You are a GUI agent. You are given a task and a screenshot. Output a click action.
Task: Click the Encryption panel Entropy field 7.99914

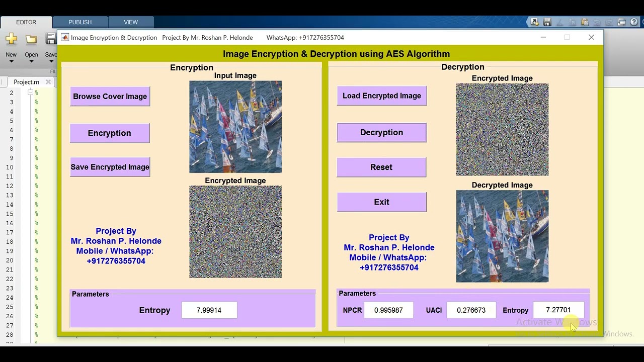(x=209, y=310)
